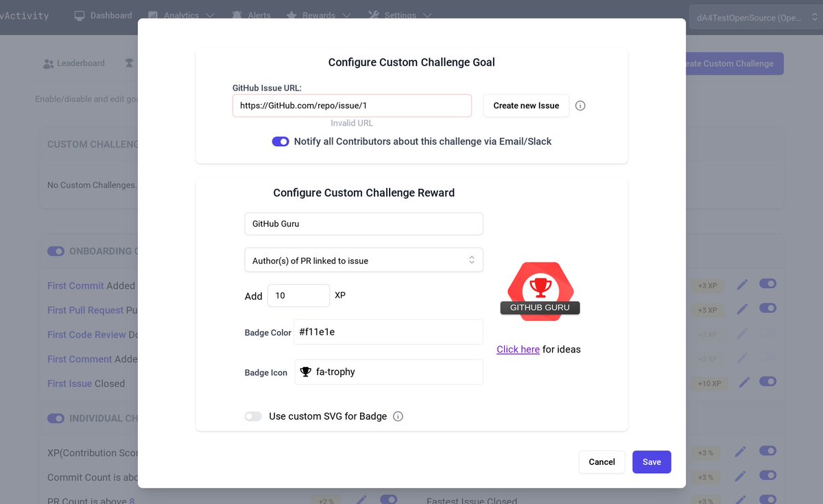Click here for badge ideas
823x504 pixels.
(x=518, y=349)
